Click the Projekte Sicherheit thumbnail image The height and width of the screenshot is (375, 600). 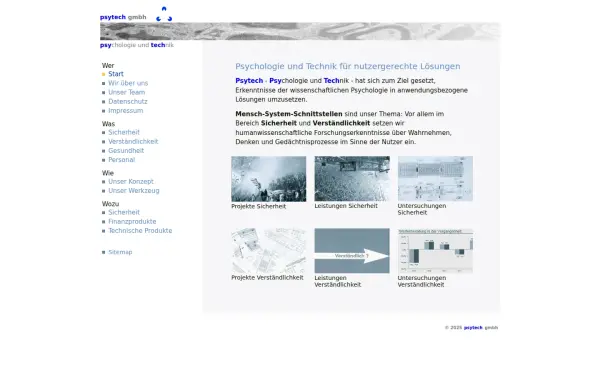(269, 179)
